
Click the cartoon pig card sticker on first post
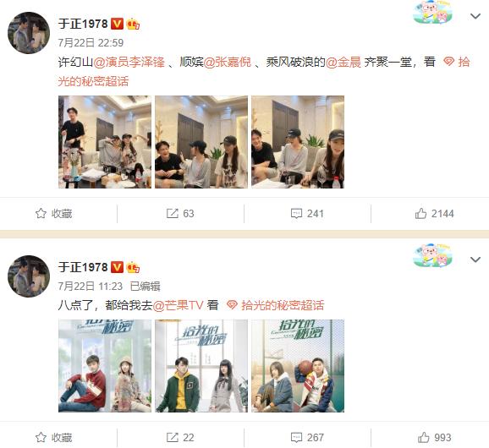(x=433, y=13)
